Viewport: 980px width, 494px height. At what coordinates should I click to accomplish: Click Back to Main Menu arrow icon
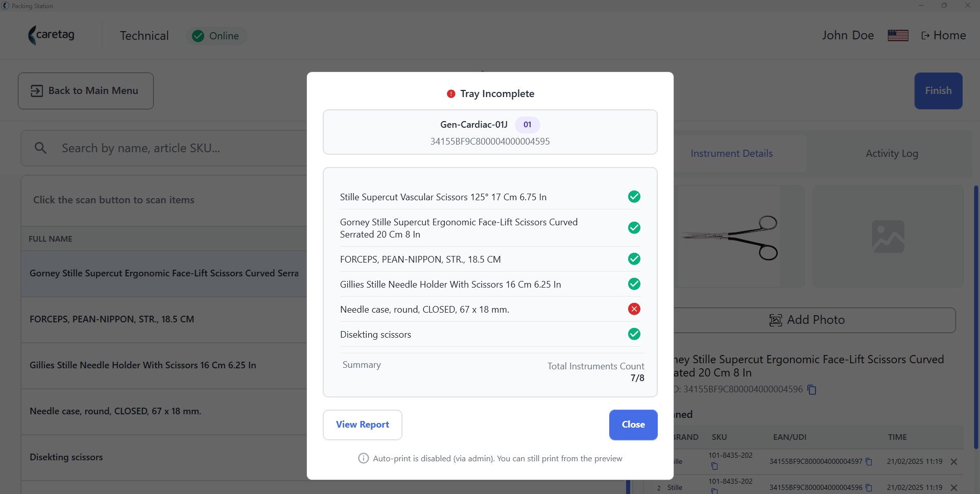point(37,91)
